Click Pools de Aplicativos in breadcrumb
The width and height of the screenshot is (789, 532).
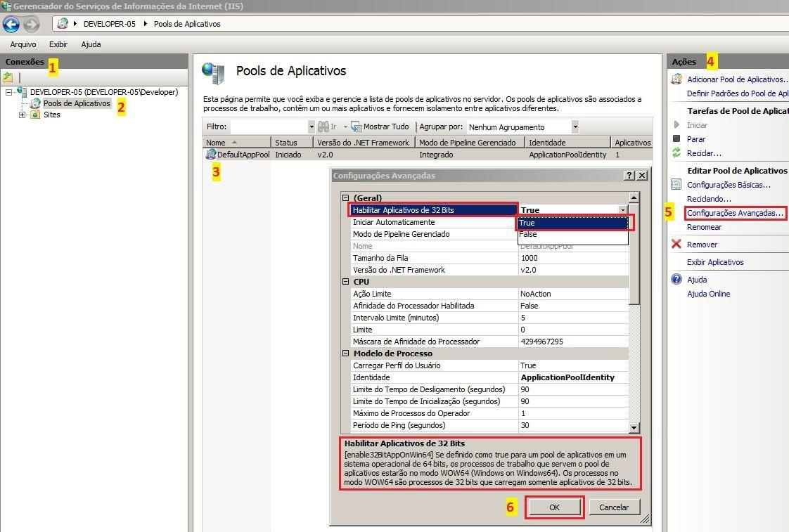[x=187, y=24]
